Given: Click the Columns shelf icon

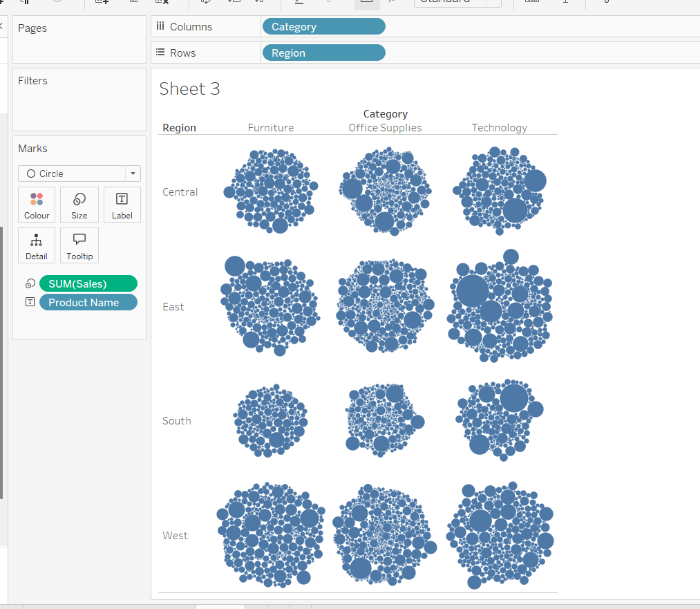Looking at the screenshot, I should click(160, 27).
